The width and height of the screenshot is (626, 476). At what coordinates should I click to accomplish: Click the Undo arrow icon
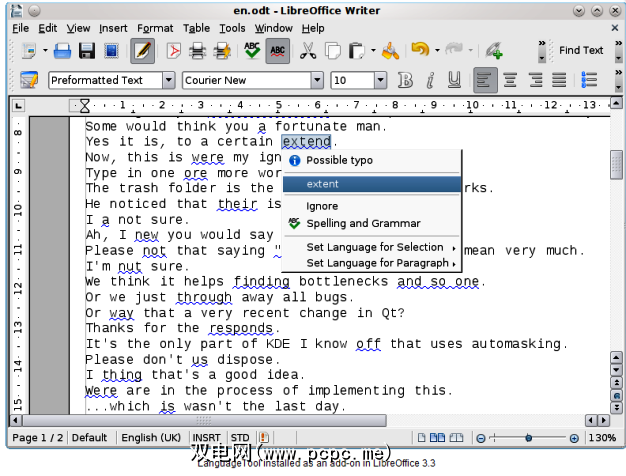click(x=420, y=50)
